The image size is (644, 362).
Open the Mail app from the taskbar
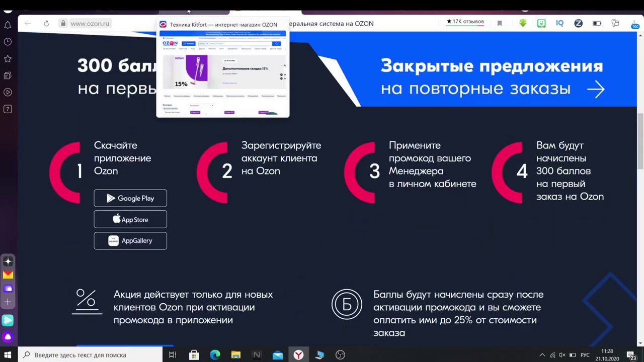coord(278,355)
